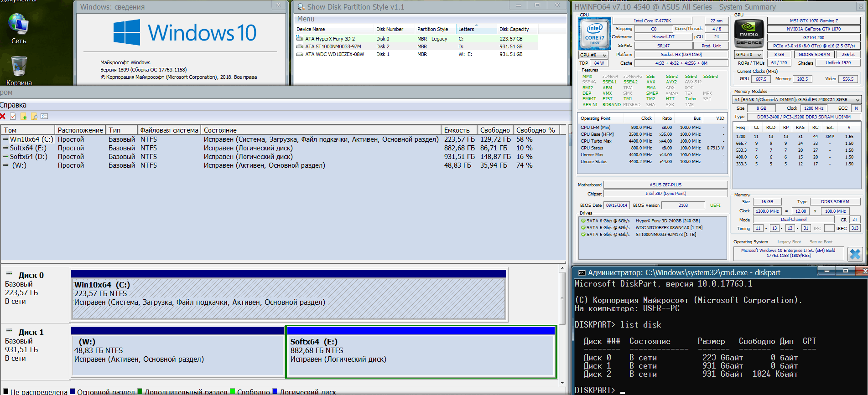This screenshot has height=395, width=868.
Task: Click the 129,72 ГБ free space cell for C:
Action: point(495,139)
